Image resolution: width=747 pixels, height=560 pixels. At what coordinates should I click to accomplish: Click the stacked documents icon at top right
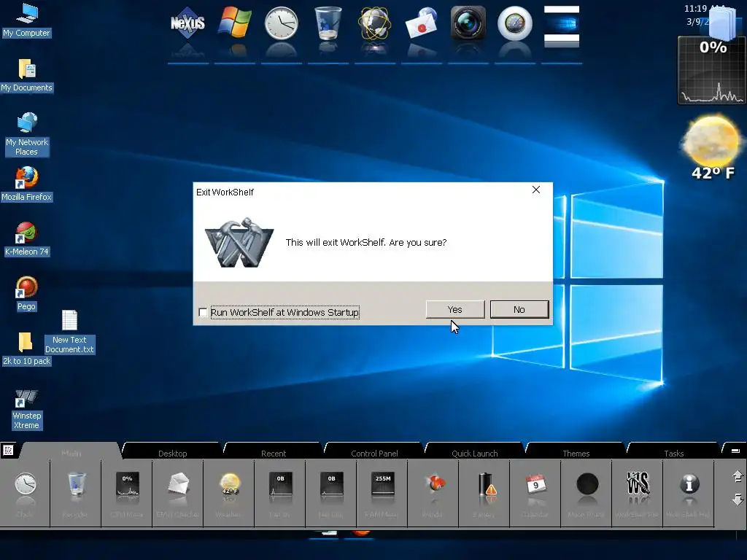click(723, 23)
